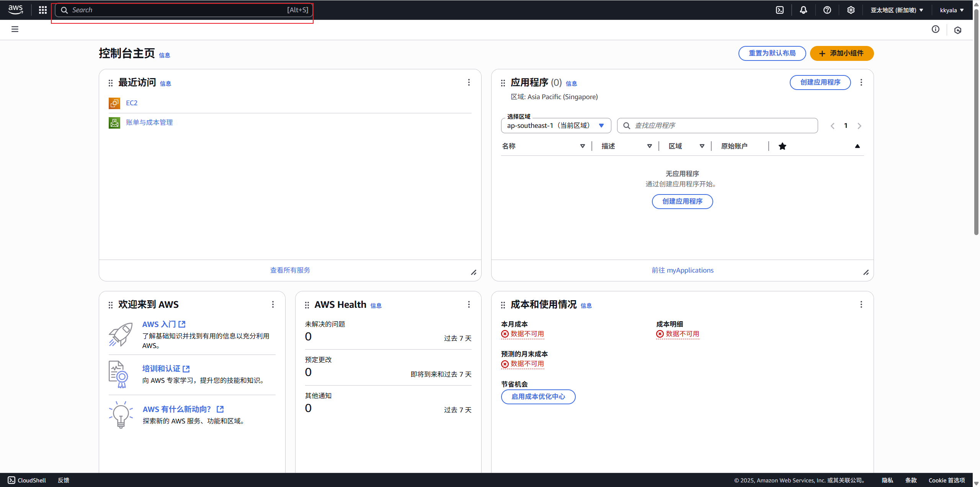Open the 账单与成本管理 link
Screen dimensions: 980x487
149,123
